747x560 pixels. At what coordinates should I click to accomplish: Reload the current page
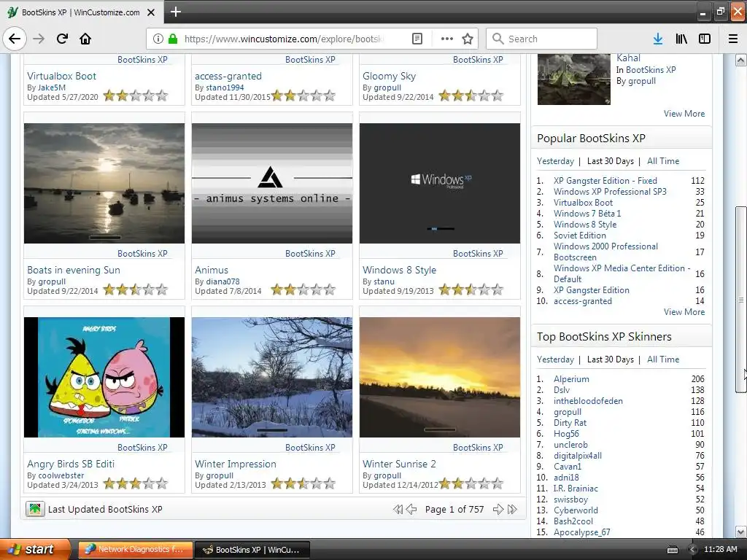tap(62, 39)
